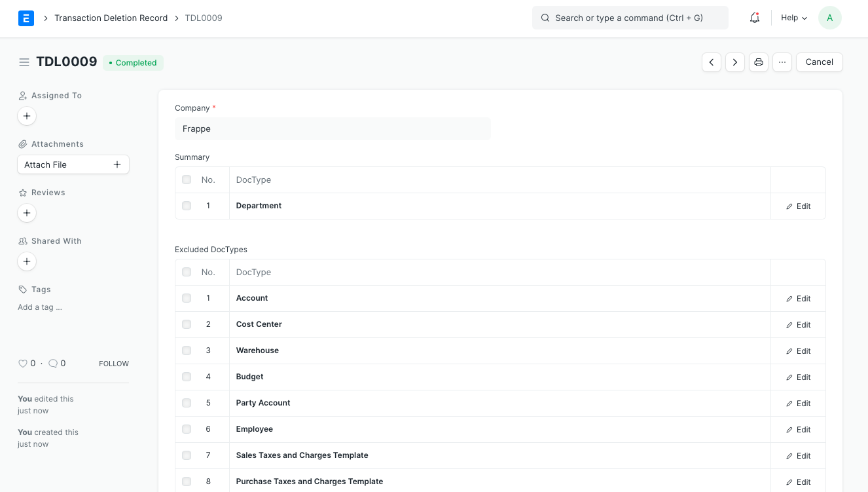This screenshot has width=868, height=492.
Task: Click the ERPNext home logo icon
Action: coord(26,18)
